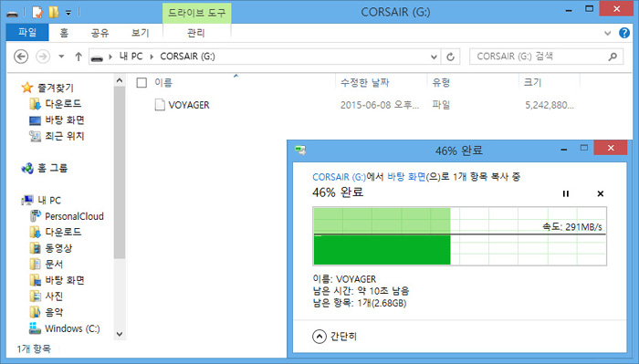Click the drive icon in the title bar
Screen dimensions: 639x364
pyautogui.click(x=12, y=14)
